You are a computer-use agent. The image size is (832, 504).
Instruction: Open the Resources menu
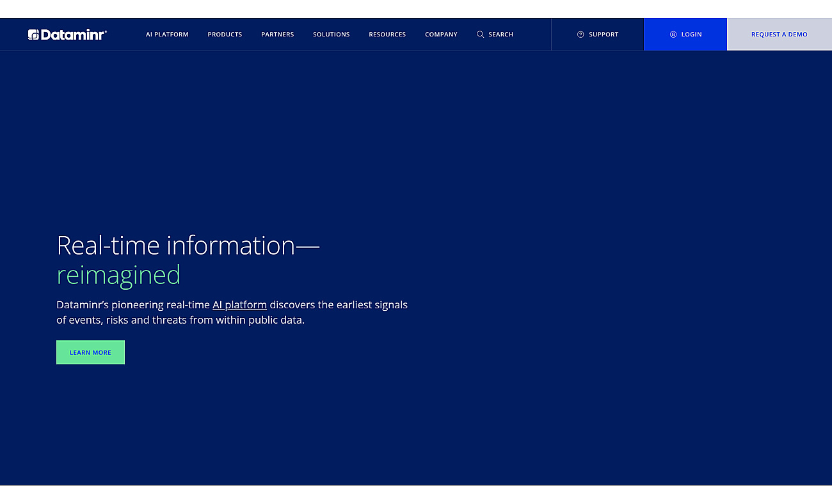tap(387, 35)
